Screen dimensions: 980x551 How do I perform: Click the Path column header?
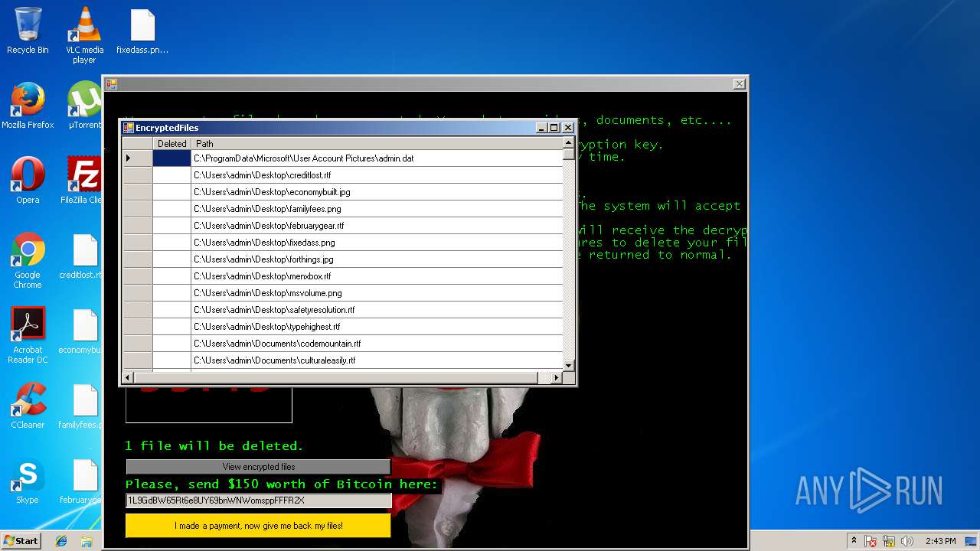click(x=377, y=143)
